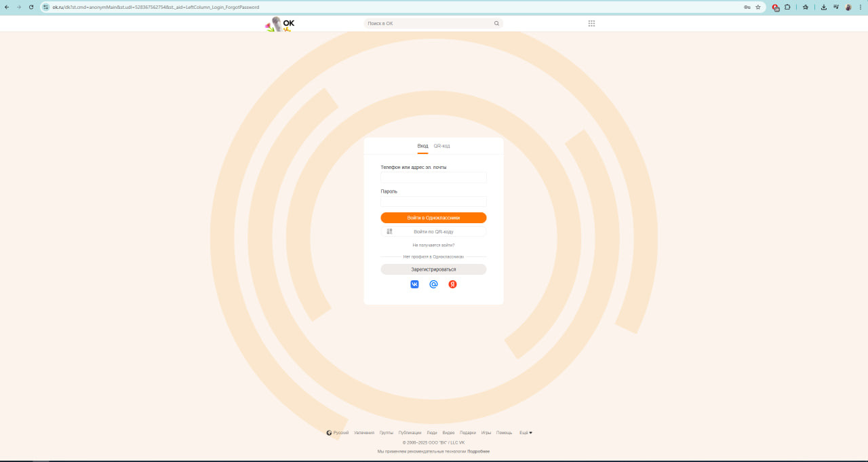Sign in with the VK icon
This screenshot has width=868, height=462.
(414, 284)
